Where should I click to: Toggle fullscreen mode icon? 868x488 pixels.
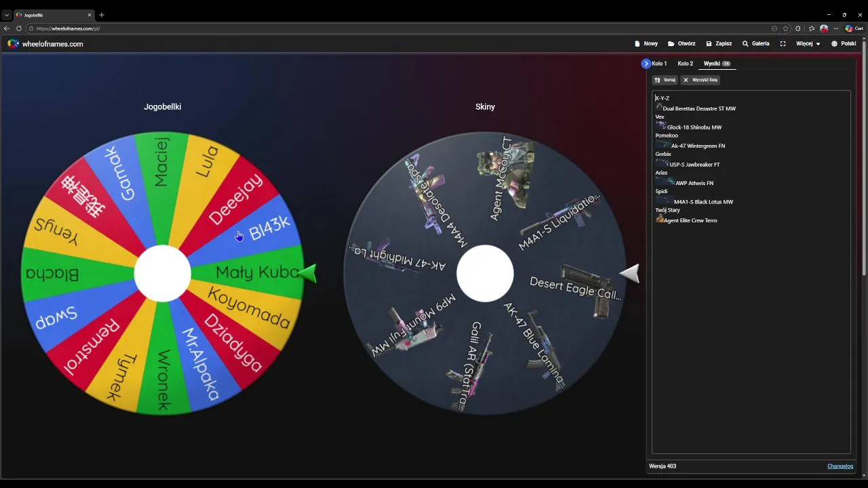coord(783,43)
